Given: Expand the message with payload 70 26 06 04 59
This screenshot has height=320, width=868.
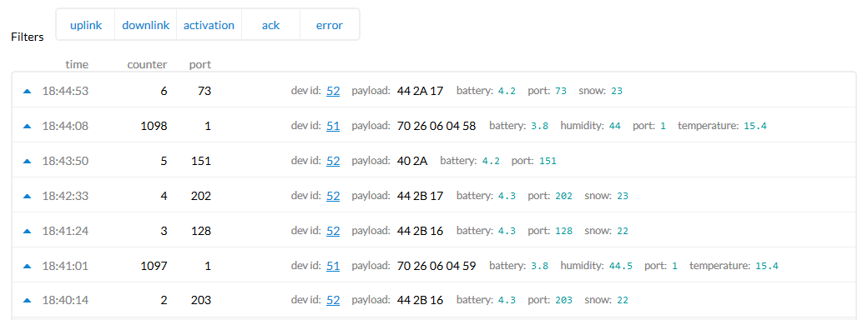Looking at the screenshot, I should click(434, 266).
